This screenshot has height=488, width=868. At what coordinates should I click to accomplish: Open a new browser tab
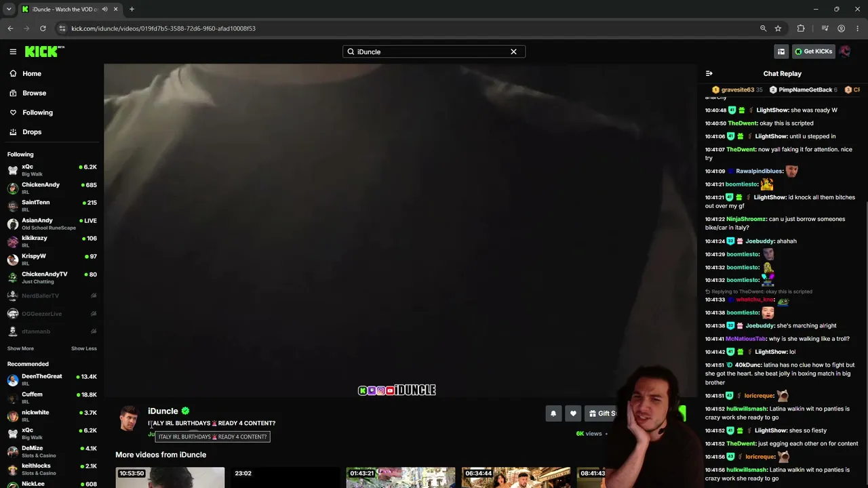pyautogui.click(x=132, y=9)
